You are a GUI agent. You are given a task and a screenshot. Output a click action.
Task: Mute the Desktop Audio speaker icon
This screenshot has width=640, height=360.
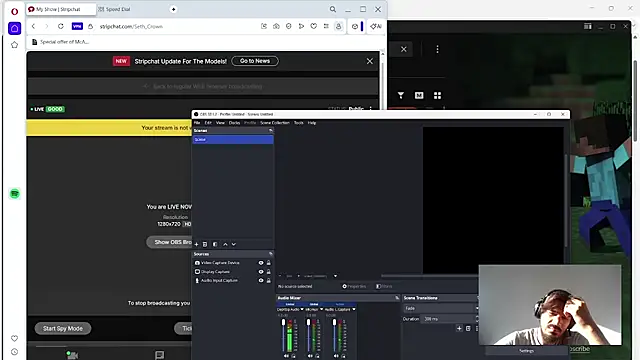(286, 356)
